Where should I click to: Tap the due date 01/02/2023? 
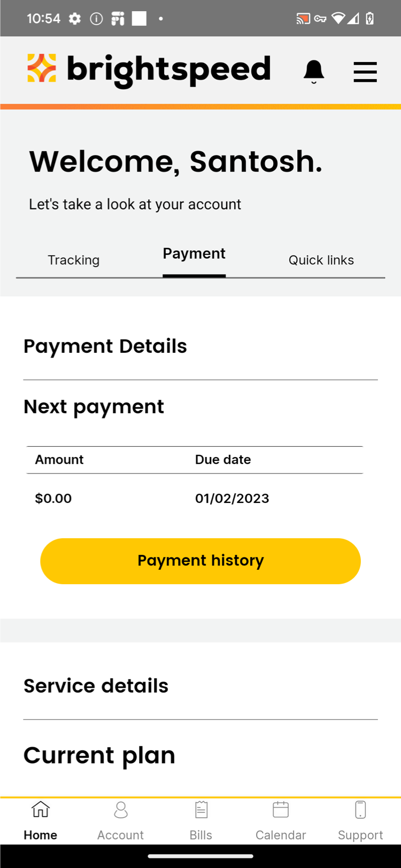pyautogui.click(x=232, y=499)
